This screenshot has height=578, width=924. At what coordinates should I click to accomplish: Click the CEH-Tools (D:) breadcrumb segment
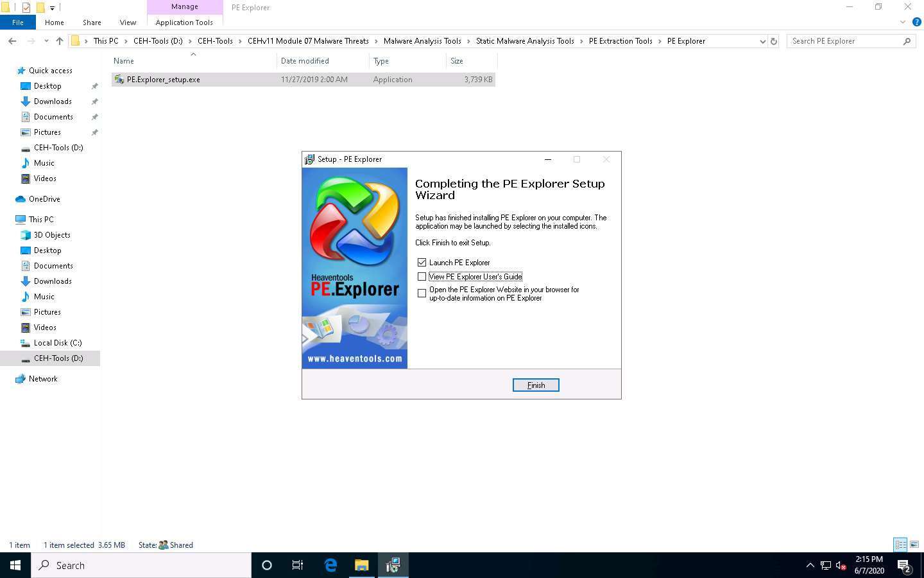[x=158, y=41]
